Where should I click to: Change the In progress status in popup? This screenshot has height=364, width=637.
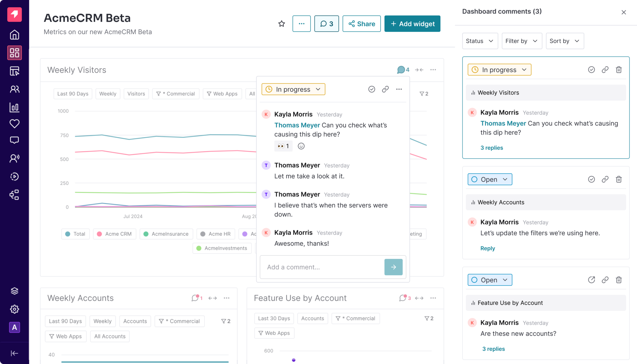pos(293,89)
